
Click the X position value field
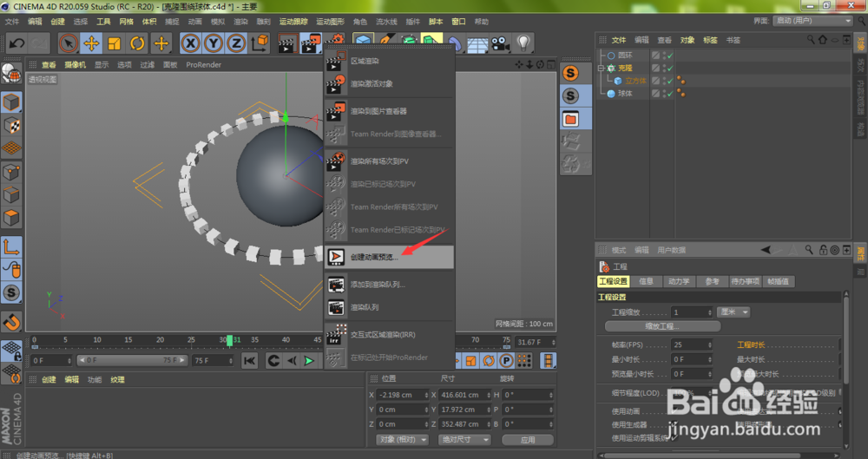(403, 395)
